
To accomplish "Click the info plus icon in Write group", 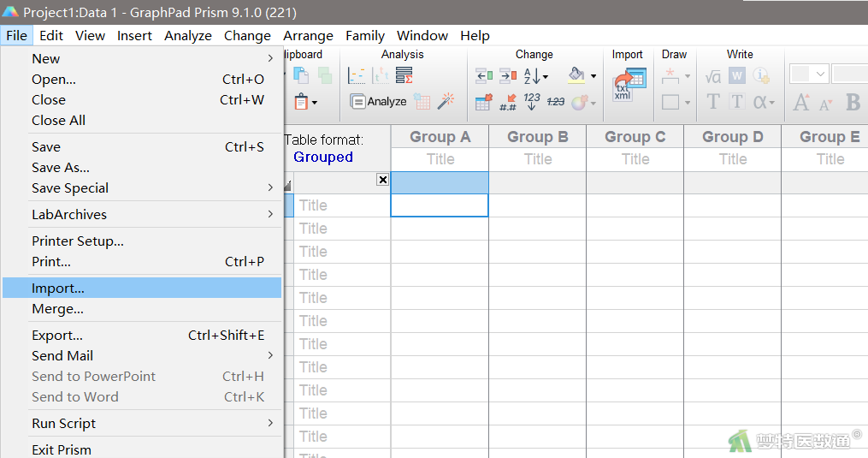I will 761,75.
